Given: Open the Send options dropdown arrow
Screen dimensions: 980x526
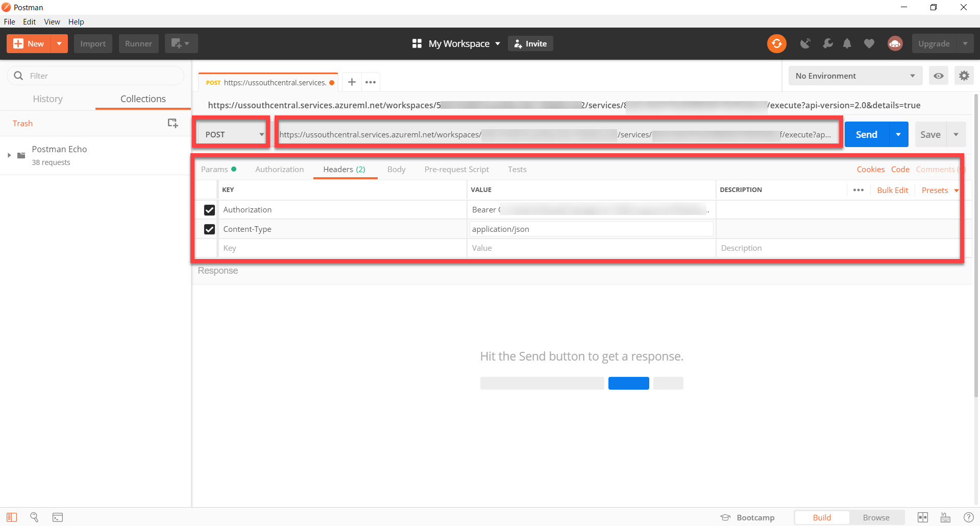Looking at the screenshot, I should tap(898, 134).
